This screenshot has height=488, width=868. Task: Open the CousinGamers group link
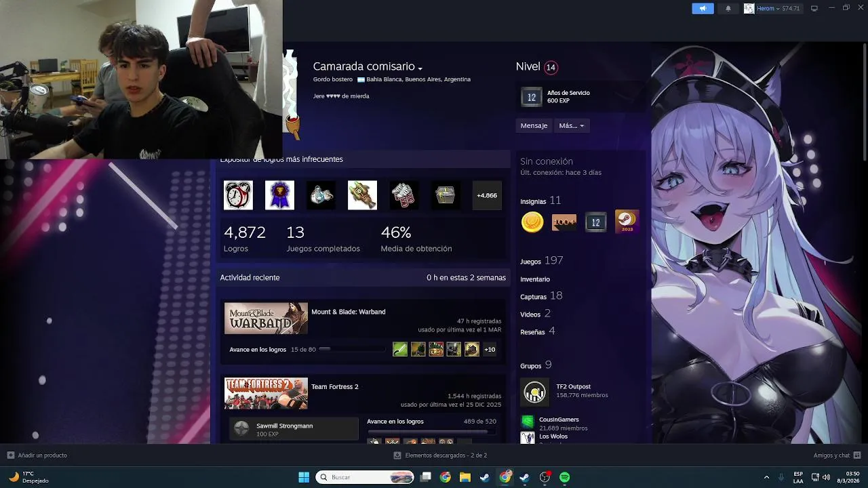[x=559, y=420]
